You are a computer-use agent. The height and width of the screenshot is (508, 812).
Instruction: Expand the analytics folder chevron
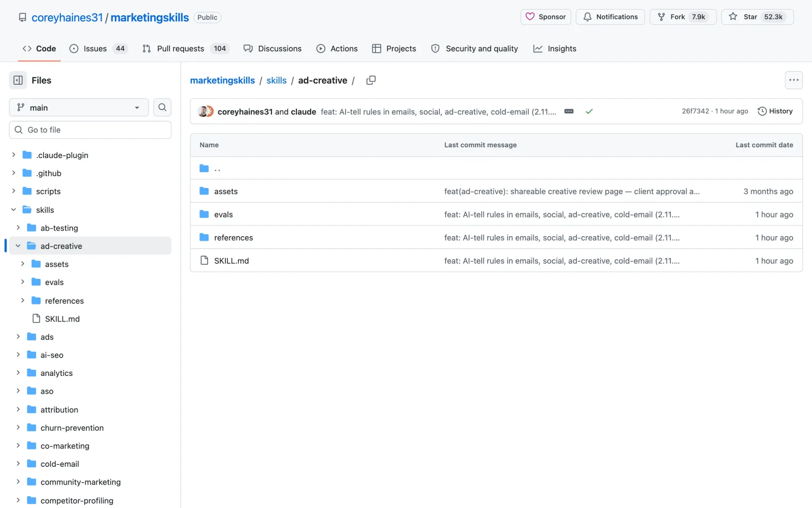(x=18, y=373)
